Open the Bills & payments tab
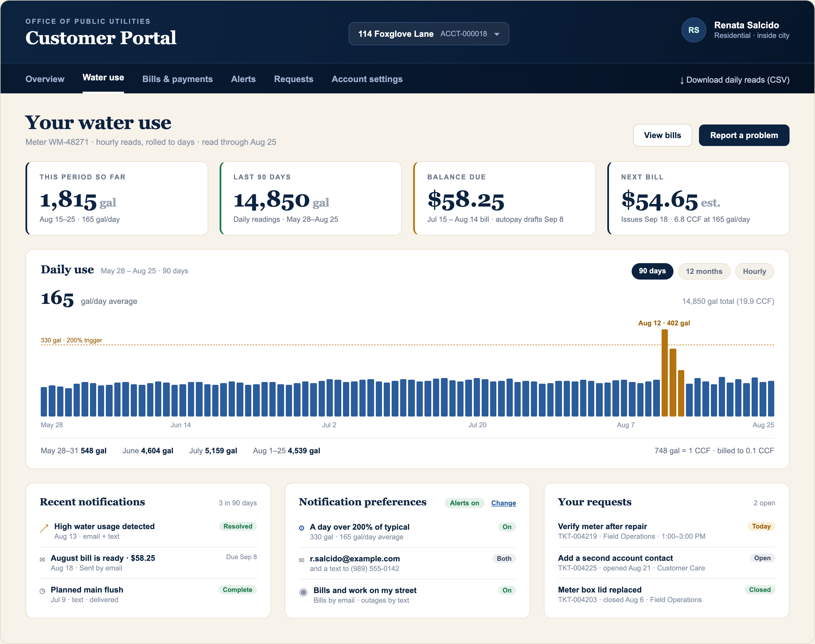The image size is (815, 644). [x=178, y=79]
